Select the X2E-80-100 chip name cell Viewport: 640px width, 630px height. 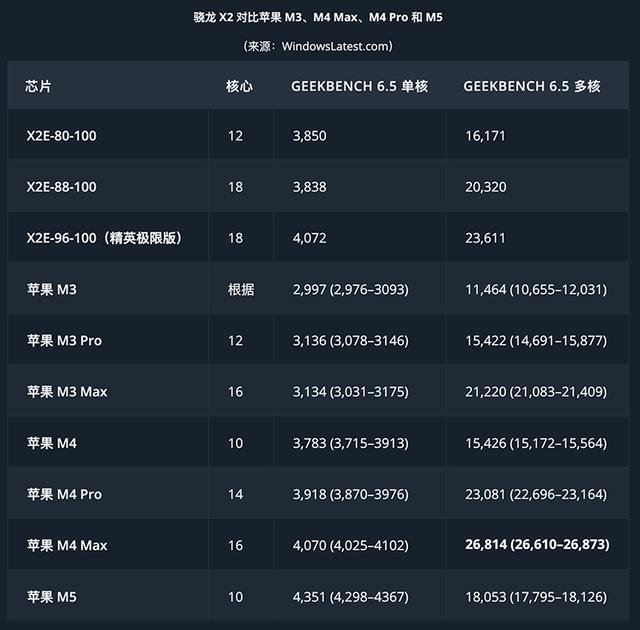coord(62,135)
